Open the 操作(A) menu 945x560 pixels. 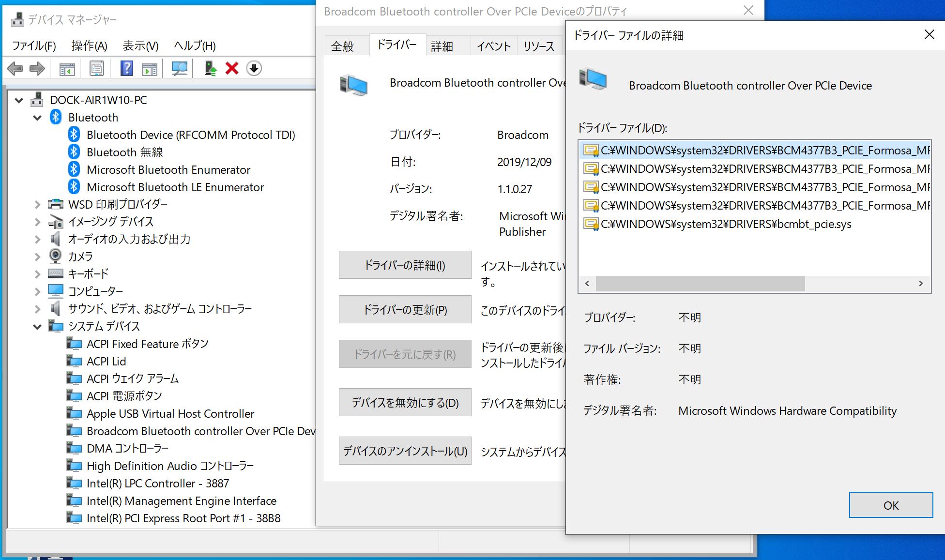click(89, 45)
